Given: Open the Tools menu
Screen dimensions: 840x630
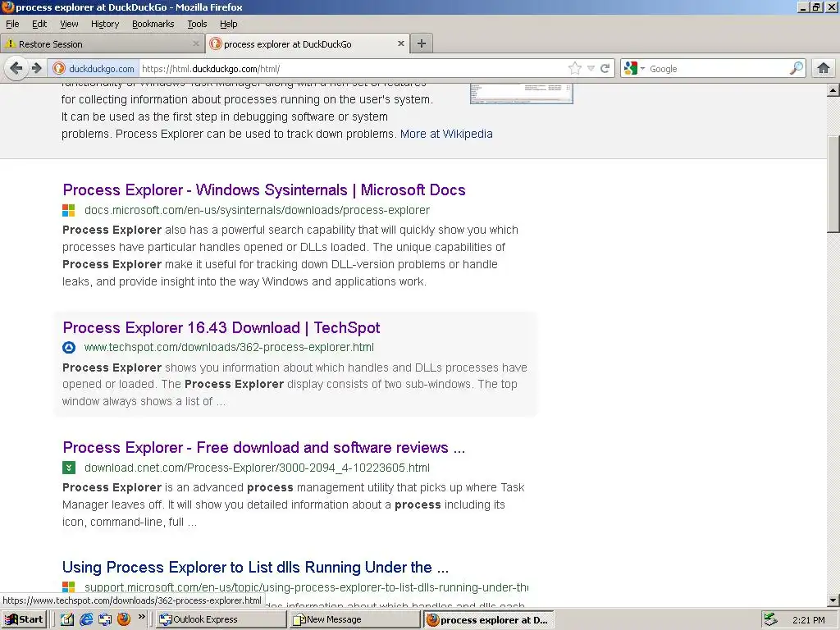Looking at the screenshot, I should click(197, 24).
